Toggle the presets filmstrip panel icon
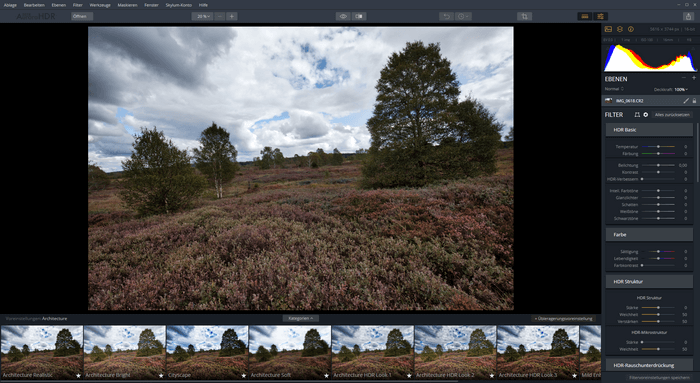This screenshot has width=700, height=383. pyautogui.click(x=585, y=17)
